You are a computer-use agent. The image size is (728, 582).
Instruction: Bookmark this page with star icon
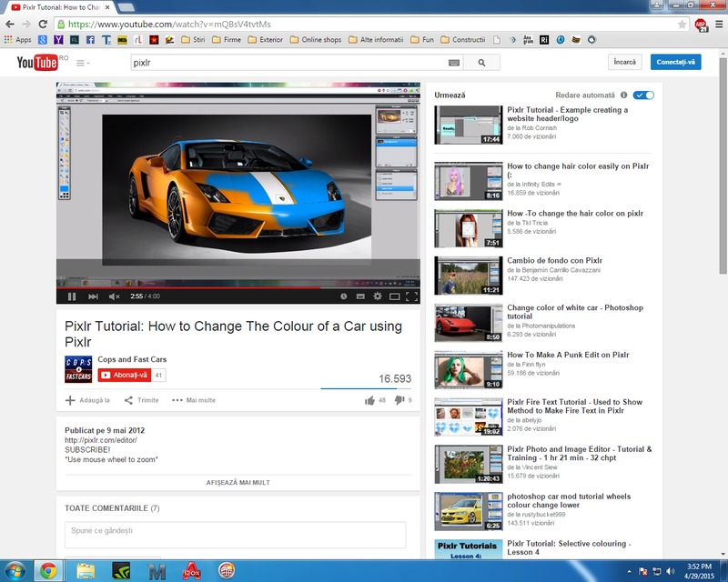coord(682,25)
